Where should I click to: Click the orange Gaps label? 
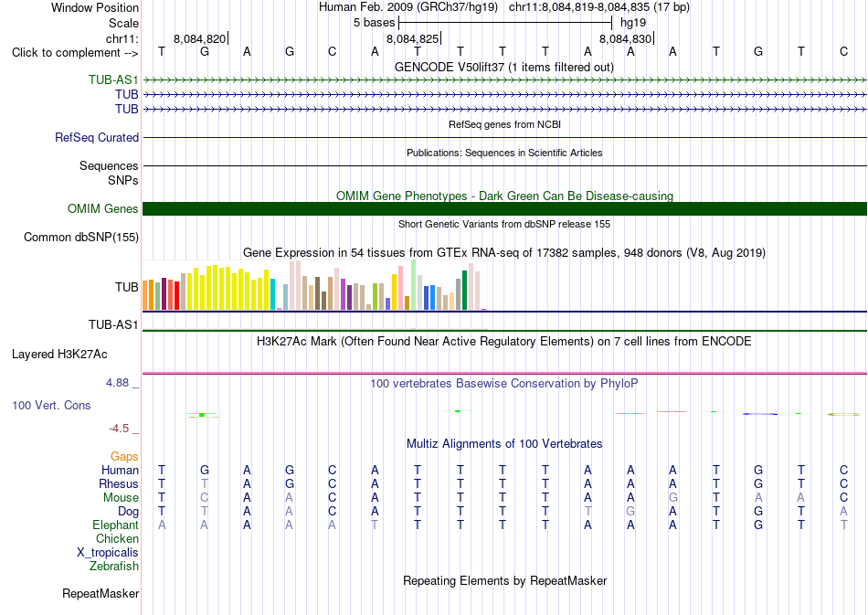tap(124, 456)
